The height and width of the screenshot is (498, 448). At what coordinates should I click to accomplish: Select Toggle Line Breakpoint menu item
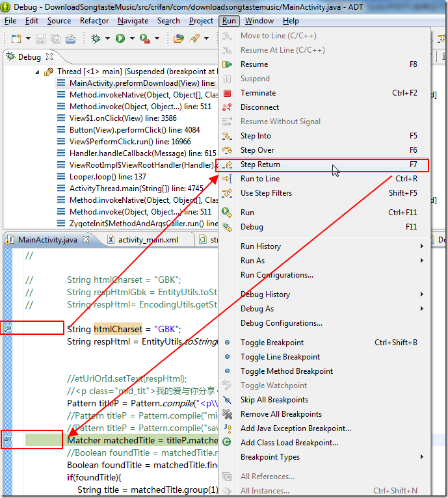point(324,357)
